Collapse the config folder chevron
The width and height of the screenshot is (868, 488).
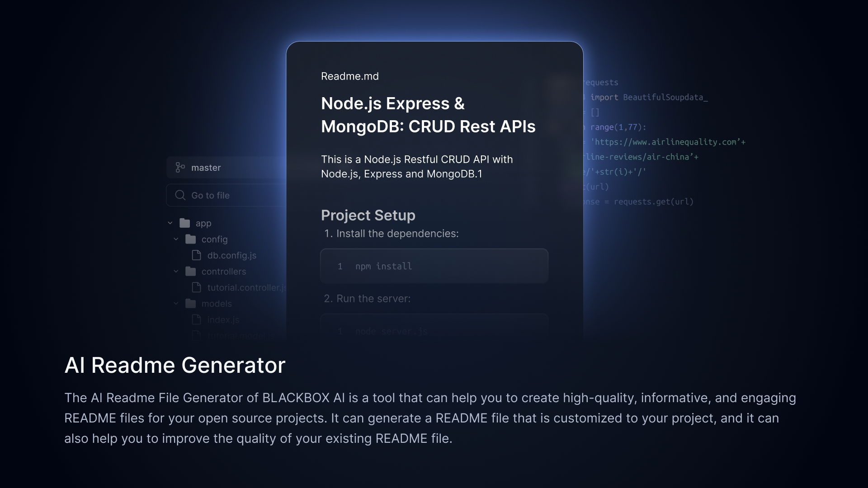(176, 239)
